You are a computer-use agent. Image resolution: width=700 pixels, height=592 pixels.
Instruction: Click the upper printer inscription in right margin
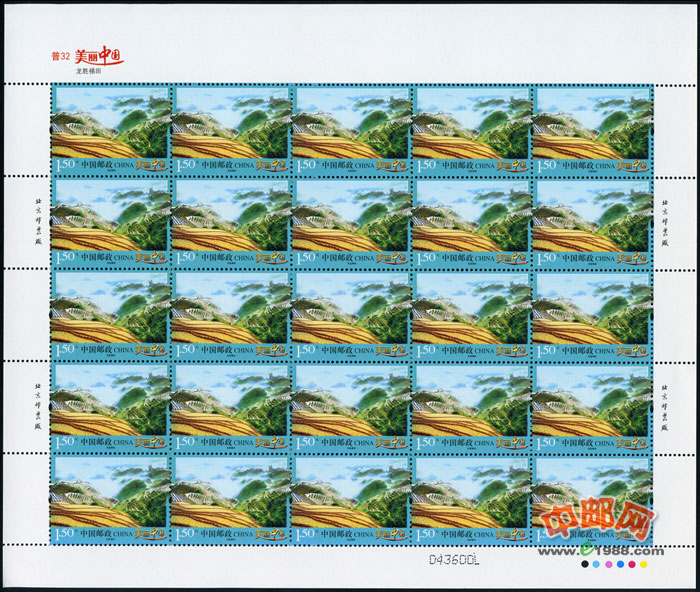664,220
